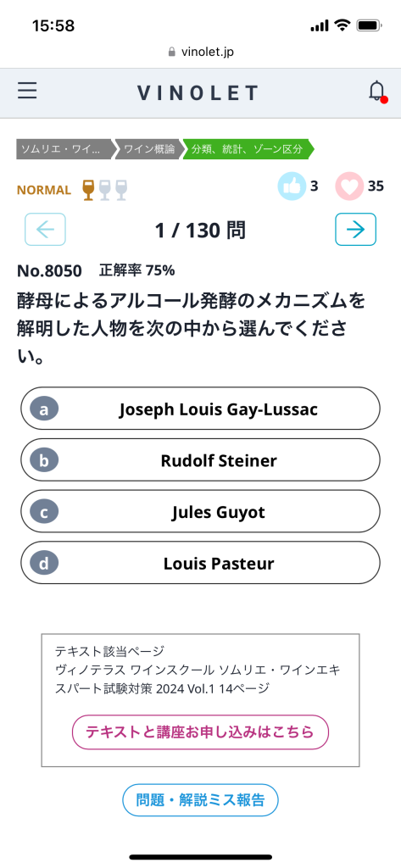Viewport: 401px width, 868px height.
Task: Open ワイン概論 breadcrumb
Action: [x=148, y=149]
